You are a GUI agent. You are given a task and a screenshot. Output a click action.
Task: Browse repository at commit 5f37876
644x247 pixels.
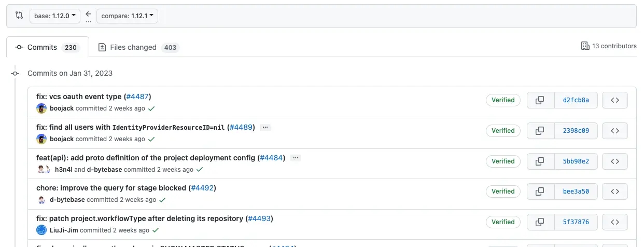(x=615, y=222)
